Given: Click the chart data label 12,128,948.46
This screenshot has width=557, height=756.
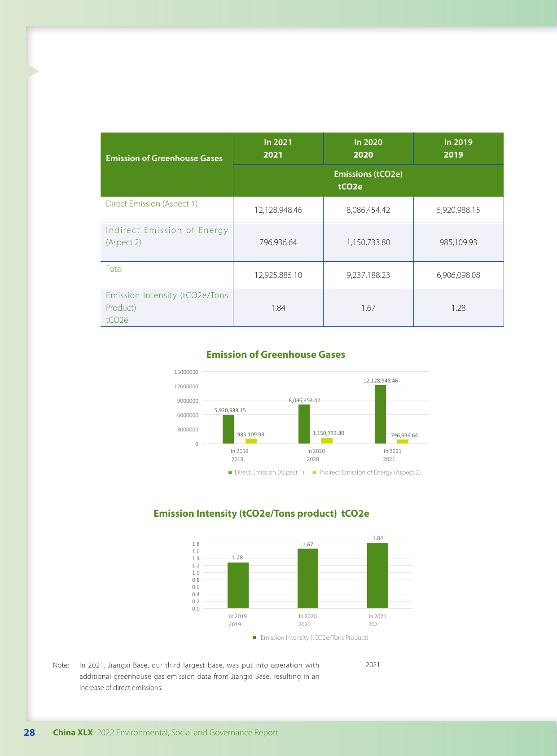Looking at the screenshot, I should [x=381, y=381].
